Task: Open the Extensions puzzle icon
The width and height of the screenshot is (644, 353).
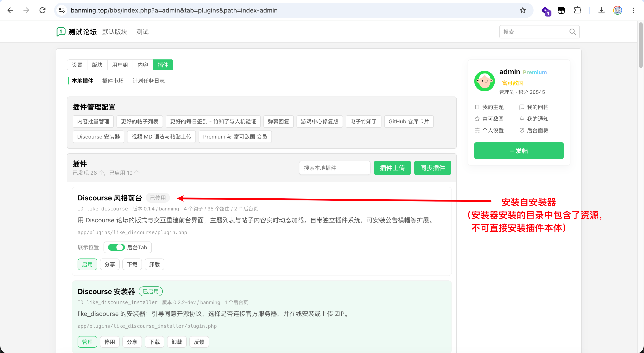Action: pyautogui.click(x=578, y=10)
